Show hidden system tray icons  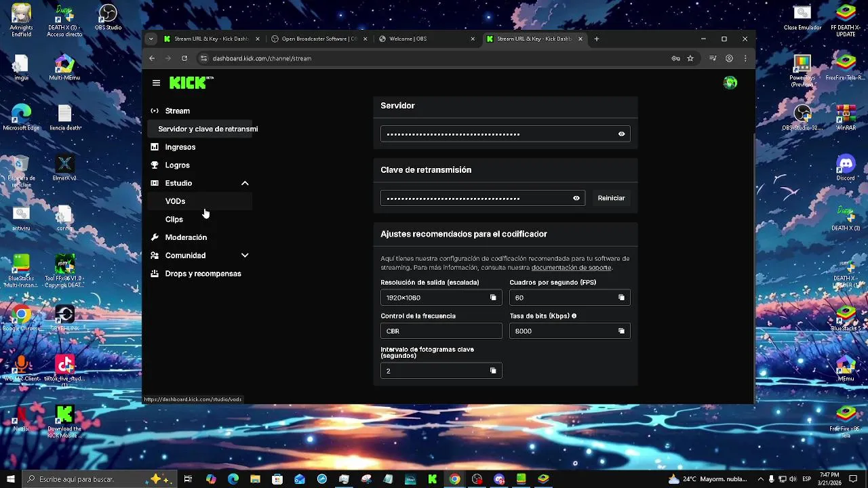(761, 479)
